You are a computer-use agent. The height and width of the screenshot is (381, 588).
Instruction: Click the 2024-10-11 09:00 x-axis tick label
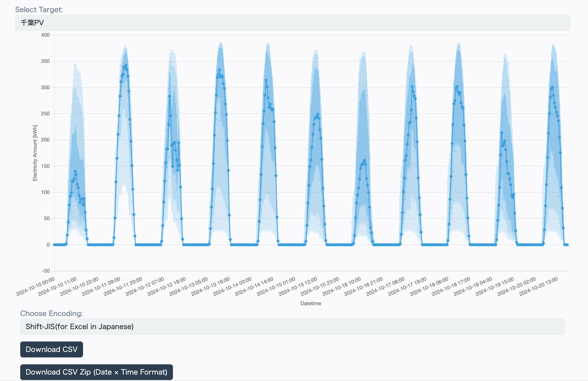click(x=101, y=287)
